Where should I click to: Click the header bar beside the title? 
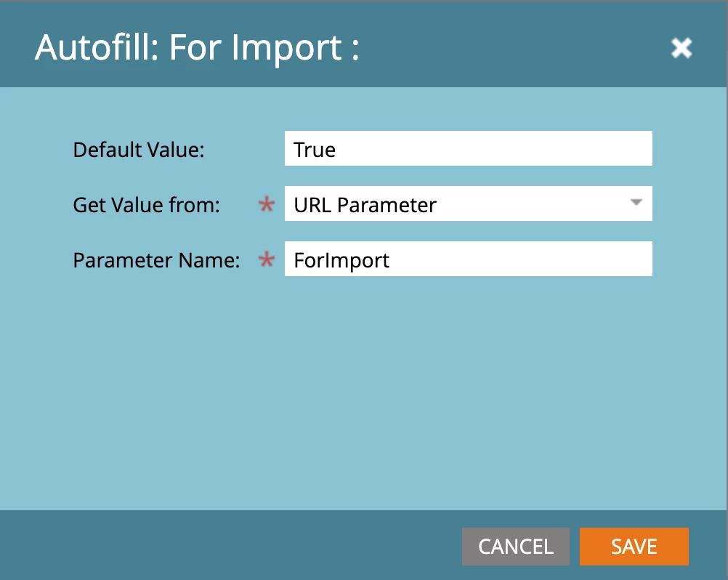tap(511, 47)
